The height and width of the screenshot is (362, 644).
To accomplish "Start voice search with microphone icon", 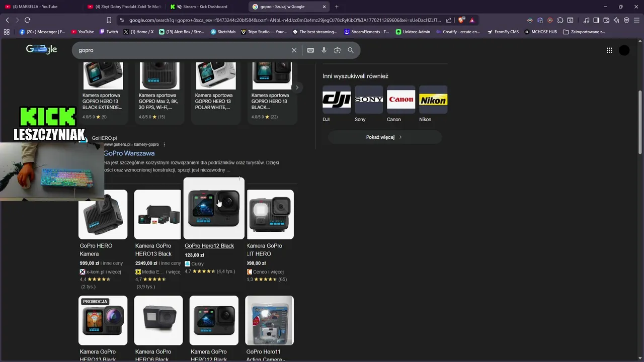I will click(x=324, y=50).
